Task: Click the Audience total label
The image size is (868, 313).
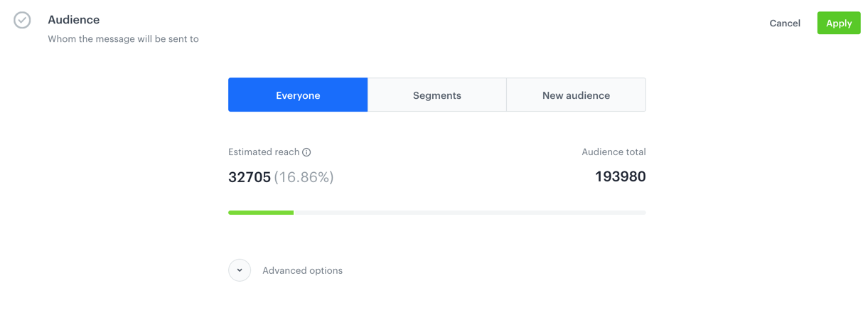Action: tap(614, 152)
